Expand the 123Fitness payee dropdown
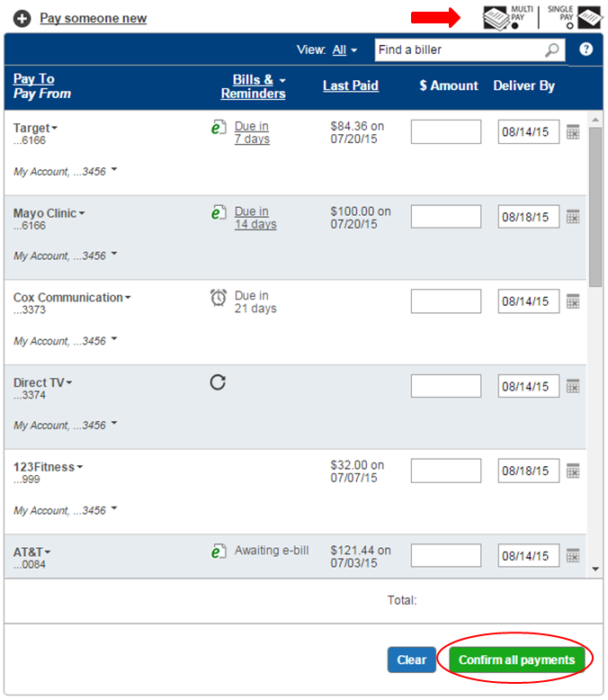 click(x=79, y=467)
